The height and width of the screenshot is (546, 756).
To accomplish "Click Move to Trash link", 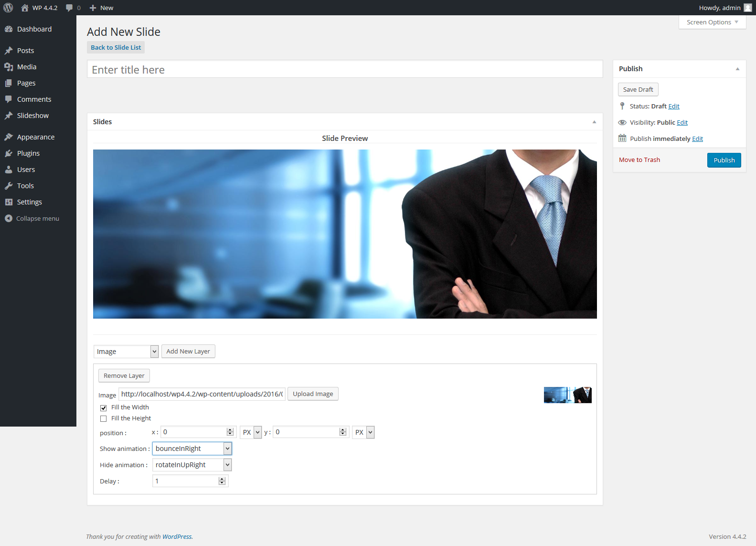I will [639, 160].
